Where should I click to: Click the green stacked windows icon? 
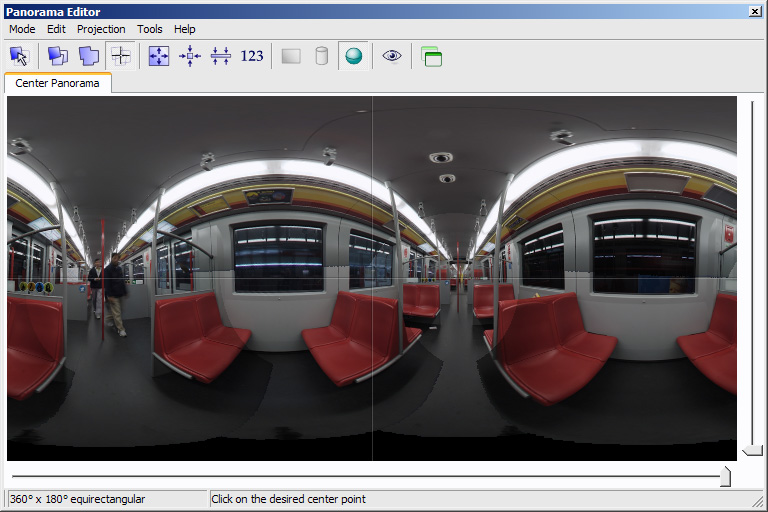pyautogui.click(x=431, y=56)
